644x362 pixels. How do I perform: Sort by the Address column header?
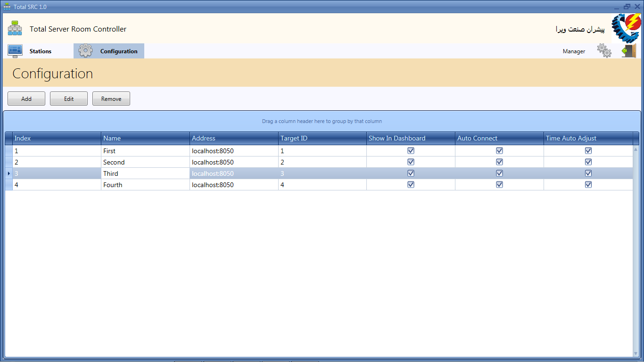(x=234, y=138)
